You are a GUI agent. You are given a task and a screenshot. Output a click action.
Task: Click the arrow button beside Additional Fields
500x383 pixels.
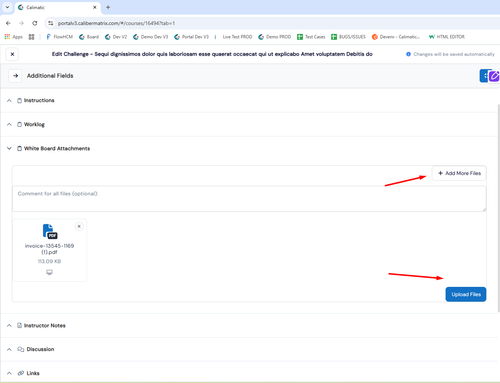click(15, 76)
